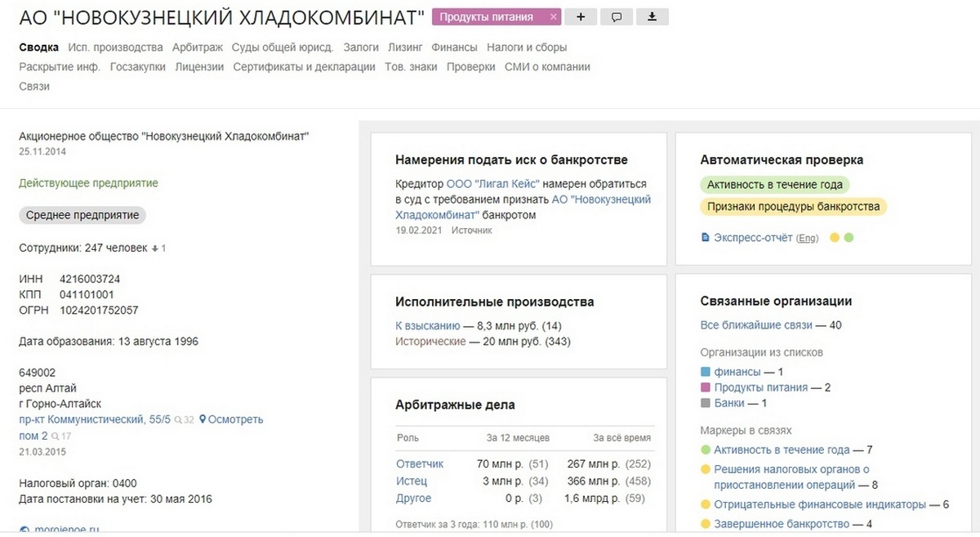Open СМИ о компании tab
Image resolution: width=980 pixels, height=537 pixels.
pyautogui.click(x=547, y=67)
